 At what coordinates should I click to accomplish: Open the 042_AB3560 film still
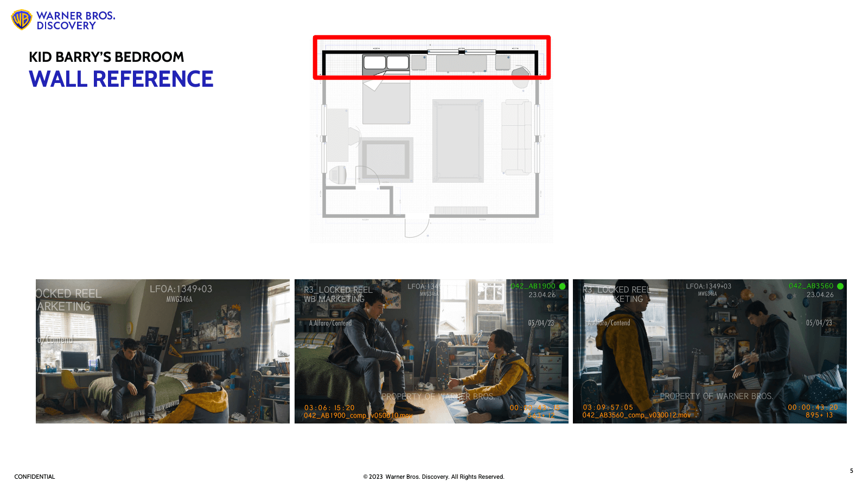point(710,351)
